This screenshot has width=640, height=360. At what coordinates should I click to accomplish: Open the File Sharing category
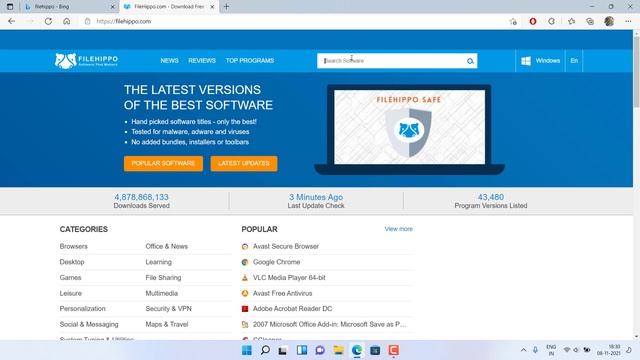point(163,278)
